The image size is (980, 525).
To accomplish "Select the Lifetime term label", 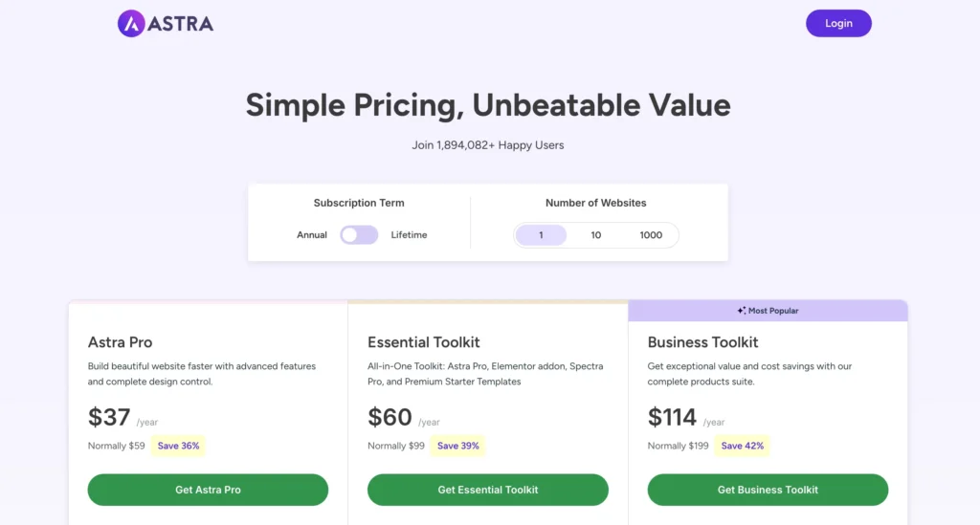I will [x=409, y=235].
